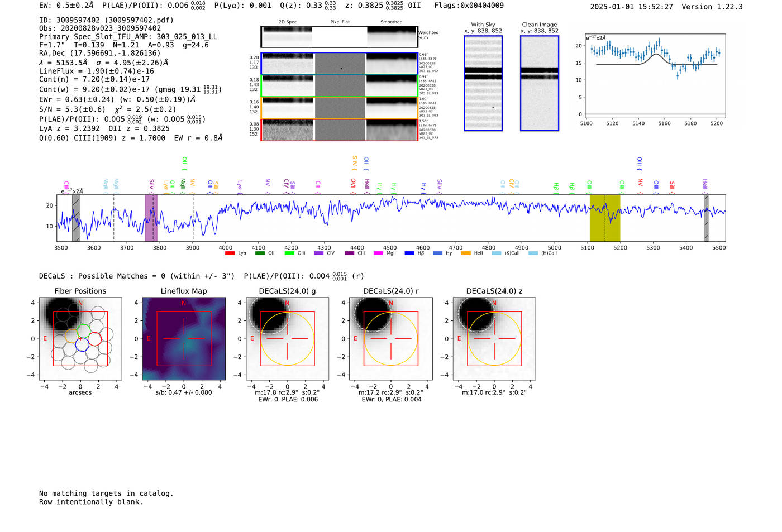Click the 2025-01-01 15:52:27 timestamp
Viewport: 782px width, 532px height.
631,7
